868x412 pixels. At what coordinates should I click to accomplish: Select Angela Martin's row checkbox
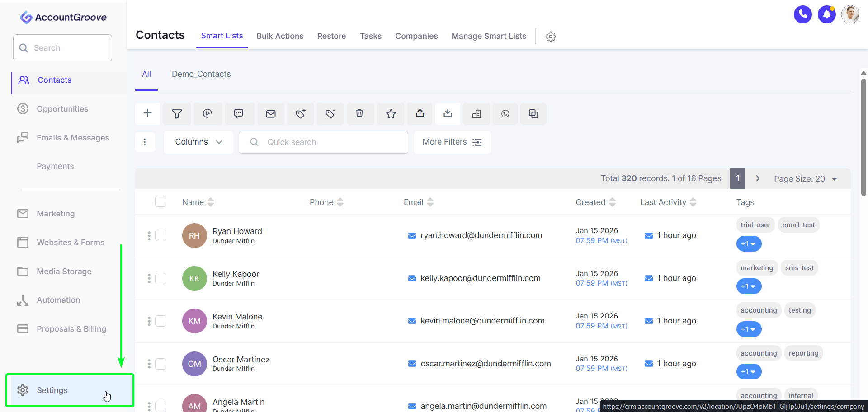160,406
